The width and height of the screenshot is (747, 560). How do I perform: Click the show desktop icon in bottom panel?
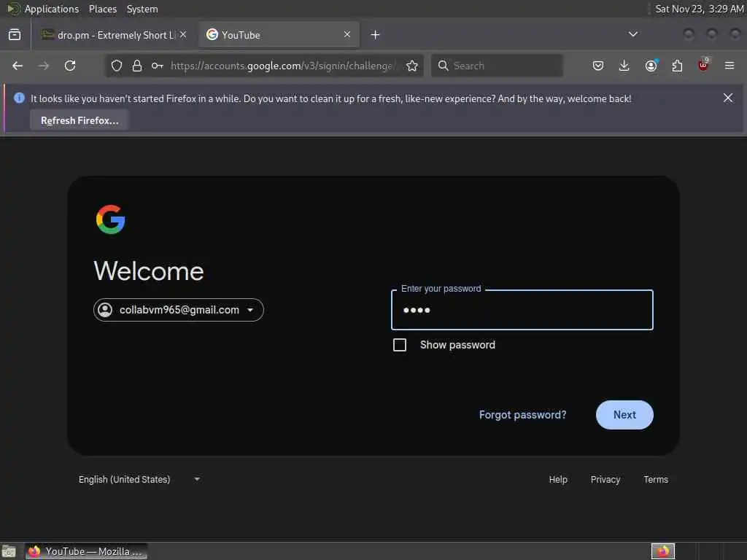[9, 551]
